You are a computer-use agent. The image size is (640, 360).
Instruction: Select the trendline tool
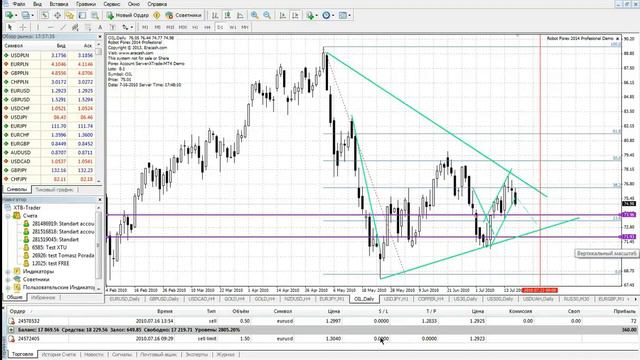point(63,27)
